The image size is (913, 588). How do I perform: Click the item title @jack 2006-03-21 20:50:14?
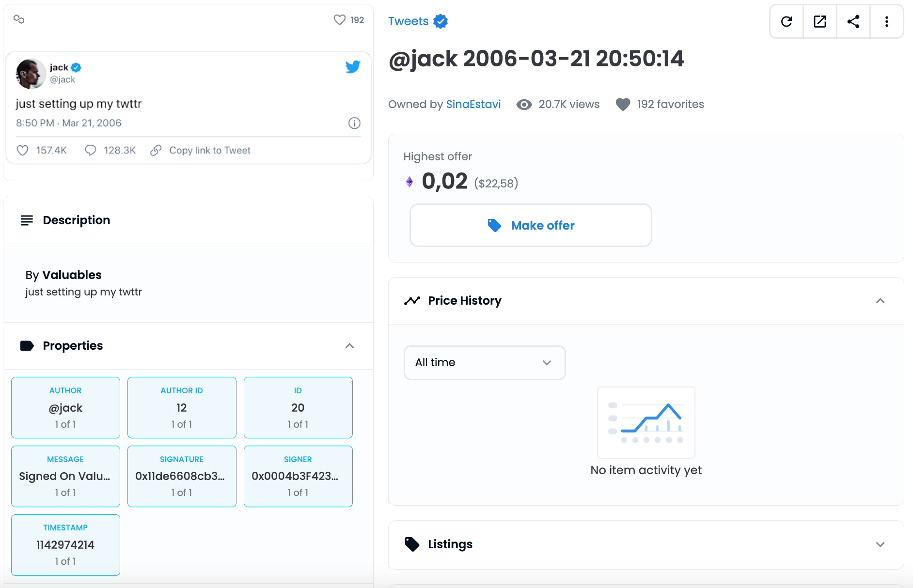pos(536,59)
